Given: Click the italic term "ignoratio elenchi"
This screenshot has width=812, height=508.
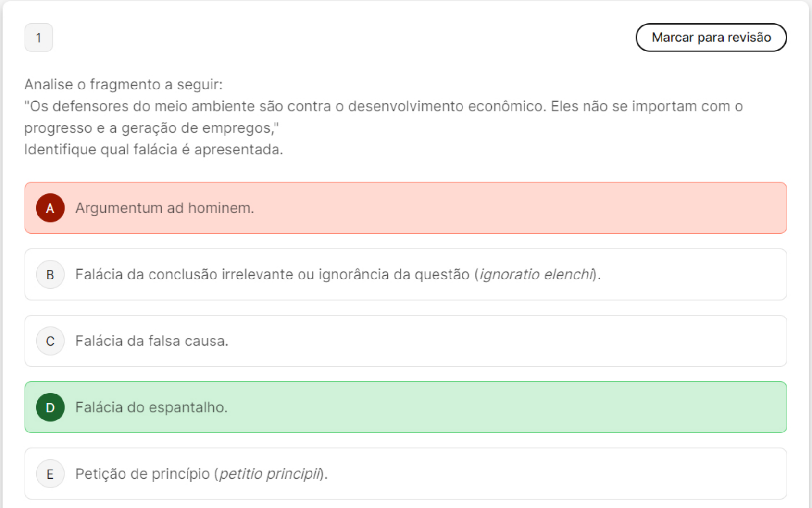Looking at the screenshot, I should pos(536,274).
